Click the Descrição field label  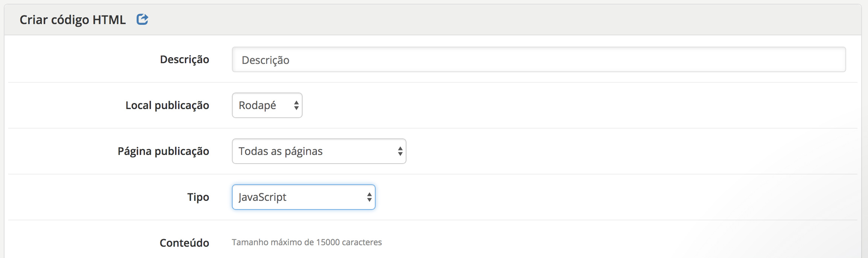tap(184, 59)
